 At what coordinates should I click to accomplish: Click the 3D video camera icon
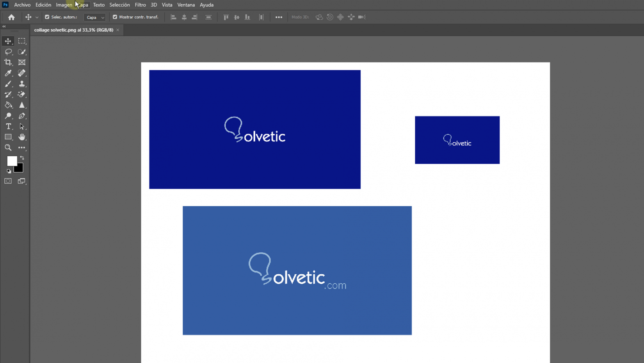click(362, 17)
